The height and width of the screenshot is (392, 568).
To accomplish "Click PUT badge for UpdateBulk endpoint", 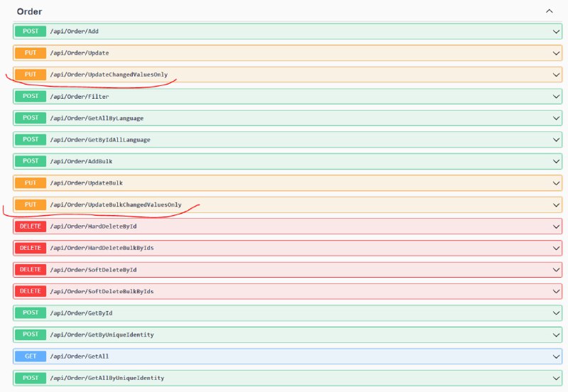I will click(x=31, y=183).
